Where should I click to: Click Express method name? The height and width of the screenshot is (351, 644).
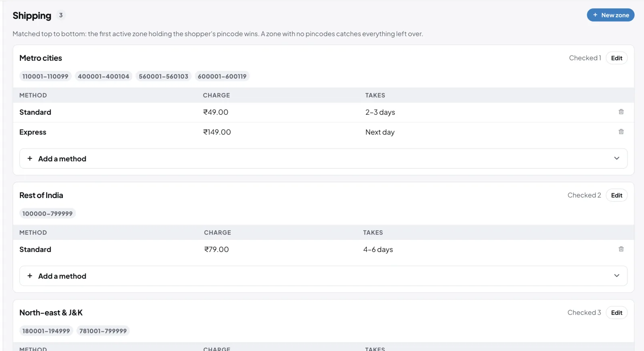tap(33, 132)
